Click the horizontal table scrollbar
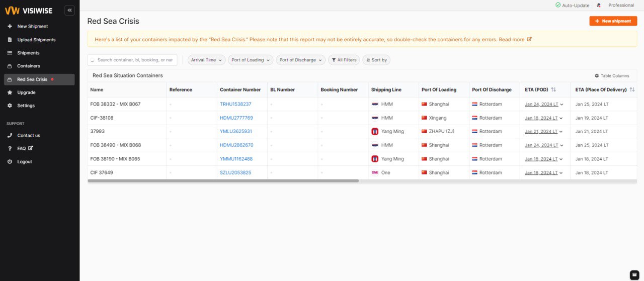644x281 pixels. (x=223, y=180)
